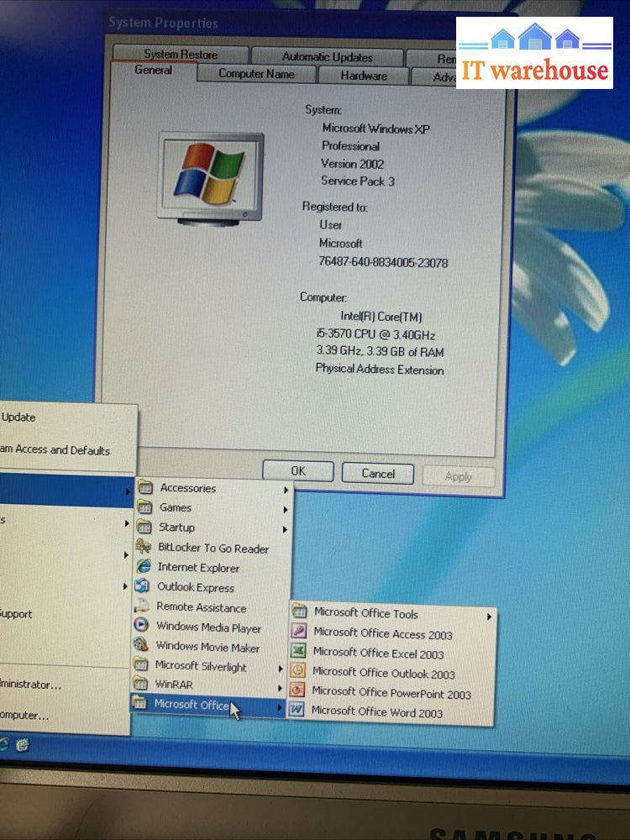
Task: Expand the Games submenu arrow
Action: click(286, 510)
